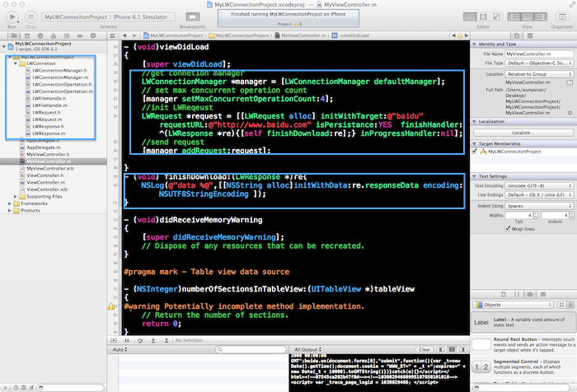Go forward in editor history
This screenshot has width=577, height=392.
click(x=134, y=35)
